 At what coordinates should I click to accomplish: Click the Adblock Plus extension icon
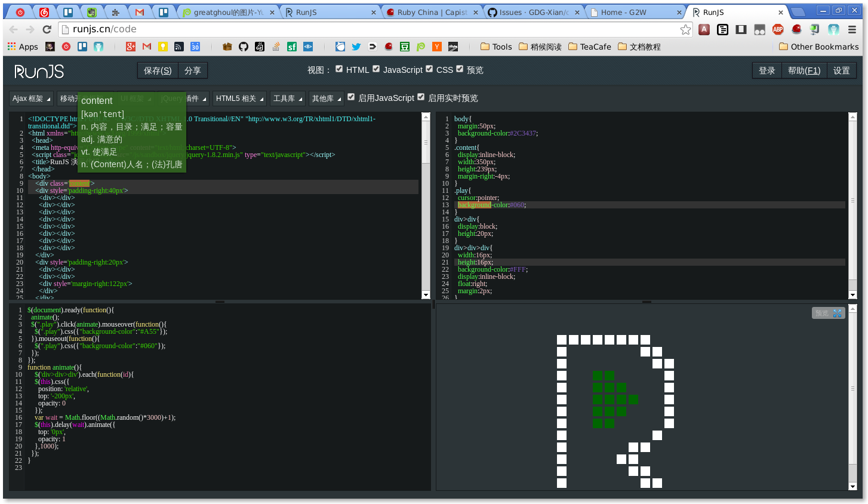tap(778, 29)
